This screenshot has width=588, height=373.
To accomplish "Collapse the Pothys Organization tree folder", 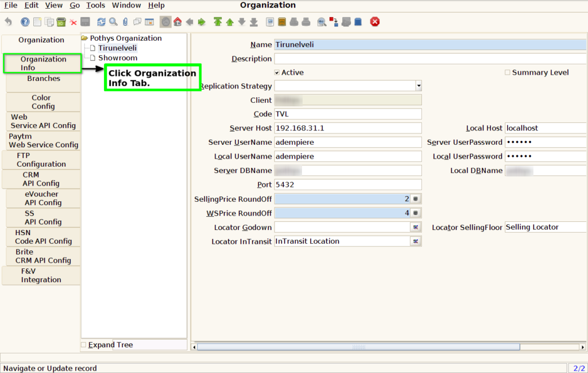I will pos(84,38).
